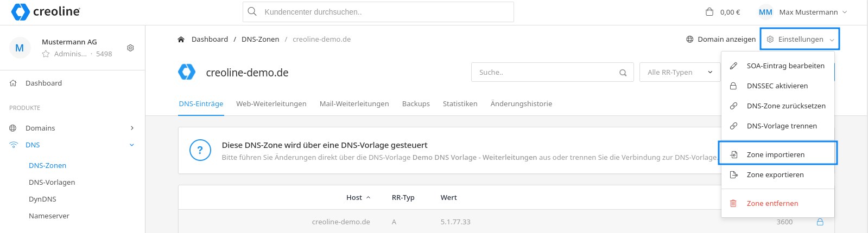
Task: Click the Suche input field
Action: [x=553, y=72]
